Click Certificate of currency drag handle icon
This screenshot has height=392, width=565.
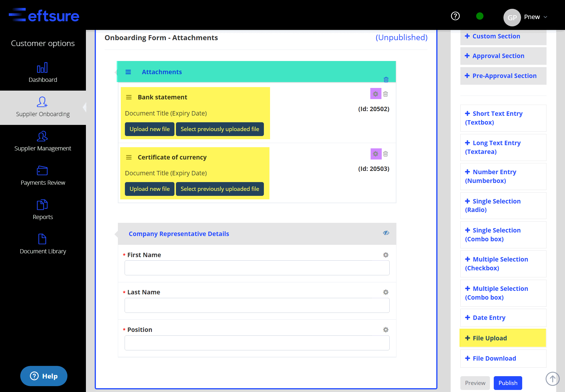[129, 157]
